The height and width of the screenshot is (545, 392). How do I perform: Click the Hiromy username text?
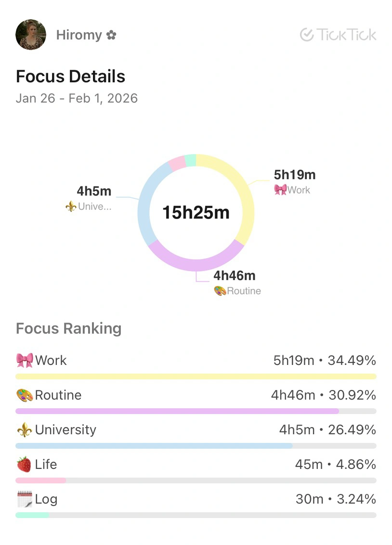(x=79, y=35)
